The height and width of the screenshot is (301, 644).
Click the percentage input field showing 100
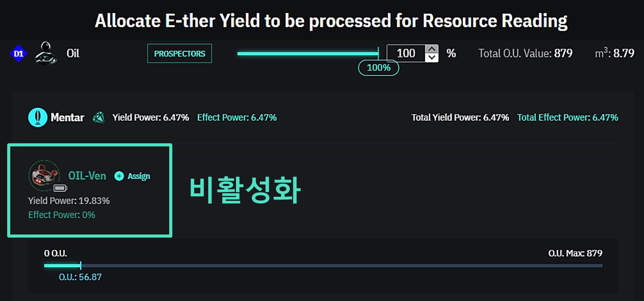[406, 53]
